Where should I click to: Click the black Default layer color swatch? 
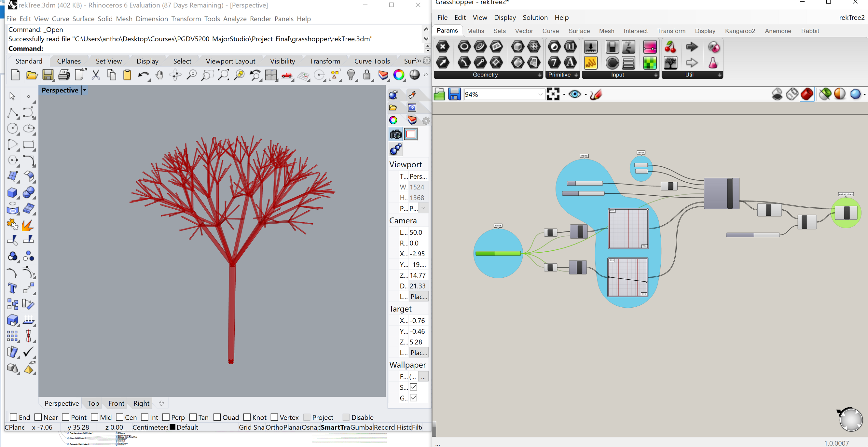click(x=172, y=427)
